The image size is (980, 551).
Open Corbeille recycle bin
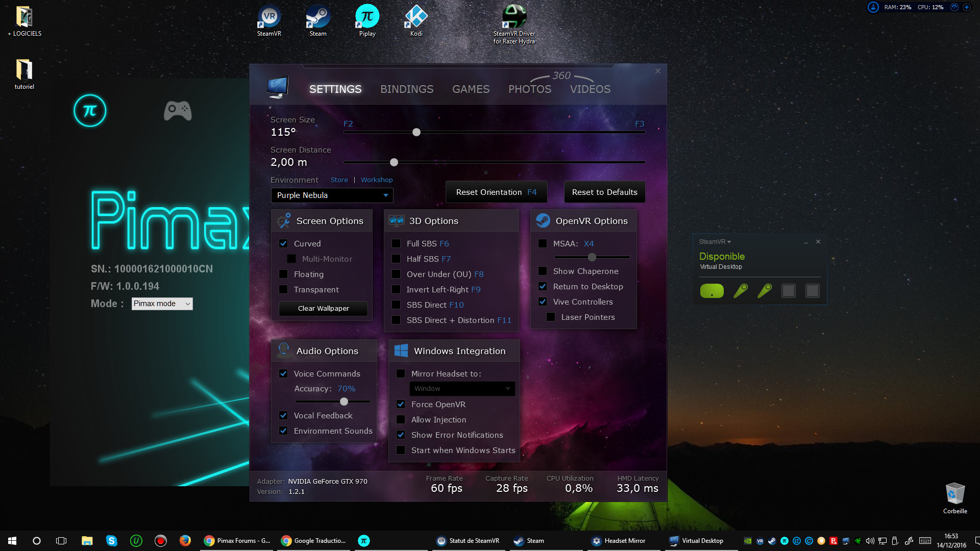955,498
